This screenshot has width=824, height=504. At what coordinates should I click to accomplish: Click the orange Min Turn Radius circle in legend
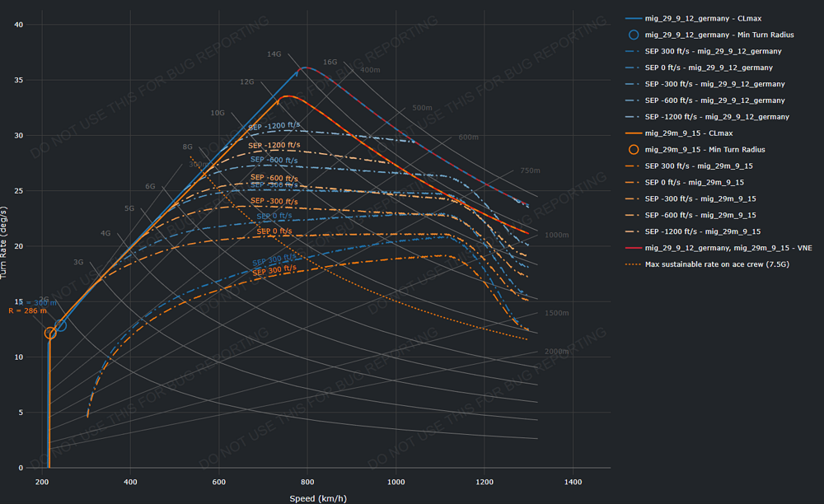click(633, 150)
